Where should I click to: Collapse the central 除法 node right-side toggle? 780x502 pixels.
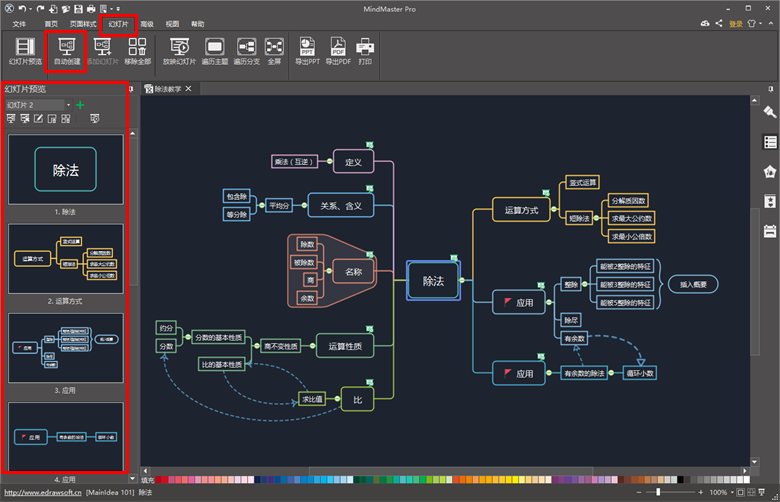[x=462, y=280]
